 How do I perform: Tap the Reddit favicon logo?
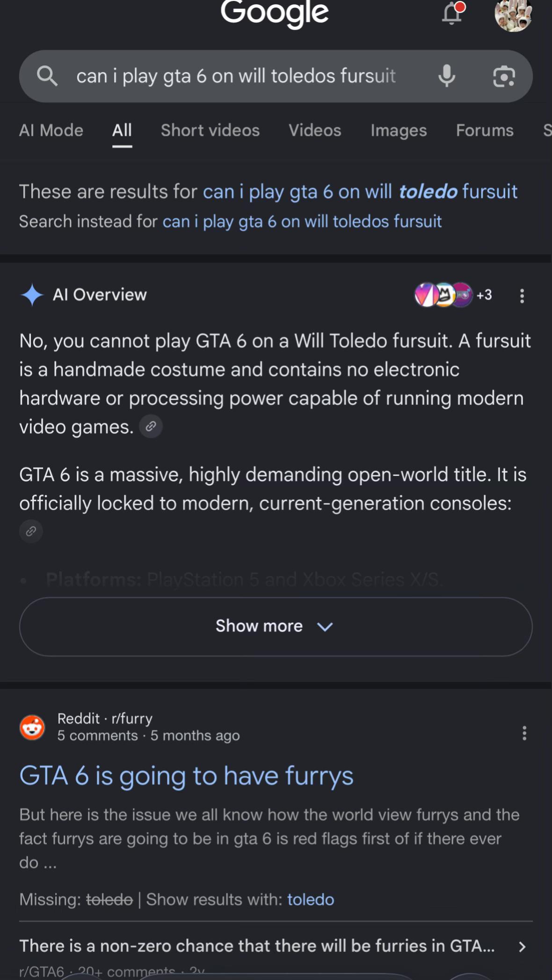point(32,727)
